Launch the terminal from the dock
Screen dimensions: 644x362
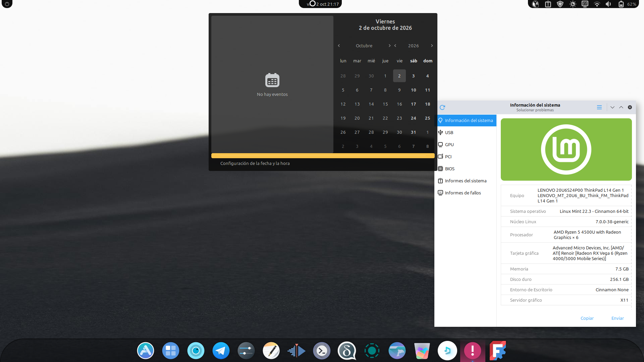(x=322, y=351)
